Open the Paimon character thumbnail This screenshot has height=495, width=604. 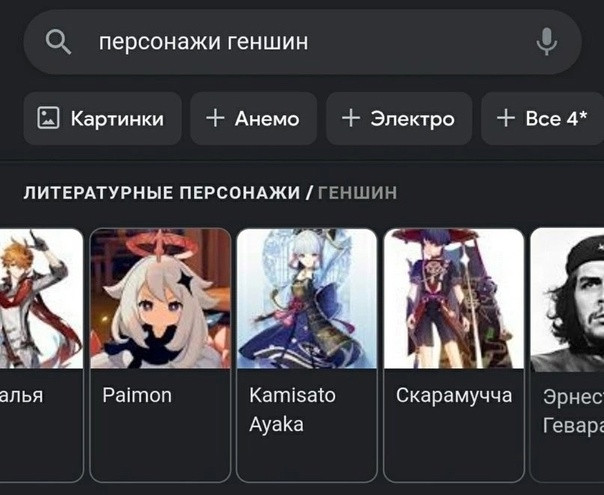160,299
